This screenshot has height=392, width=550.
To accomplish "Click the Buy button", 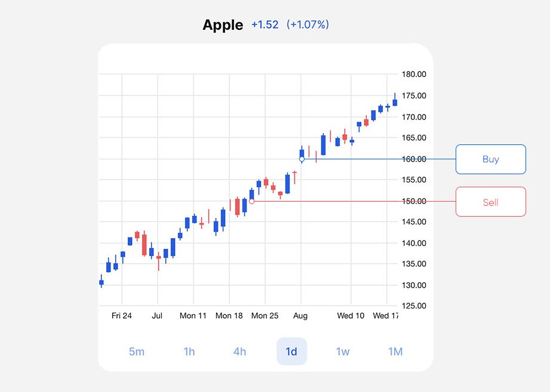I will pyautogui.click(x=490, y=159).
